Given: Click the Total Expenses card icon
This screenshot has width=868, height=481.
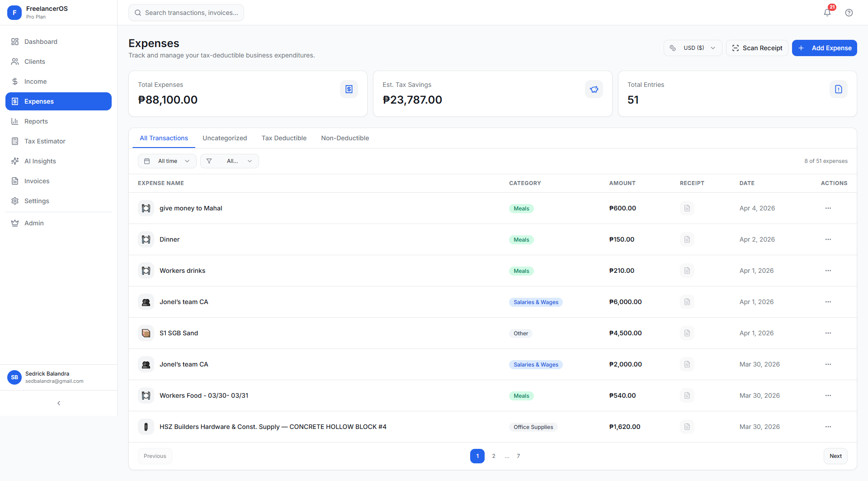Looking at the screenshot, I should (349, 89).
